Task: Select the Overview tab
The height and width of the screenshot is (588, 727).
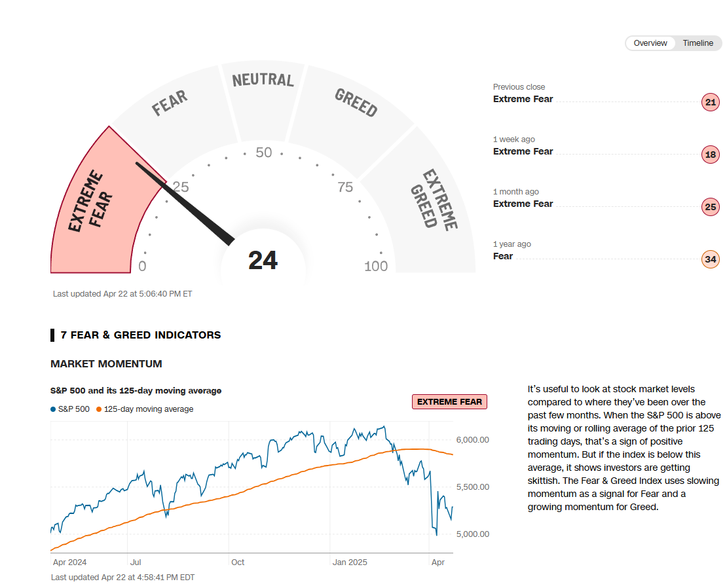Action: point(650,43)
